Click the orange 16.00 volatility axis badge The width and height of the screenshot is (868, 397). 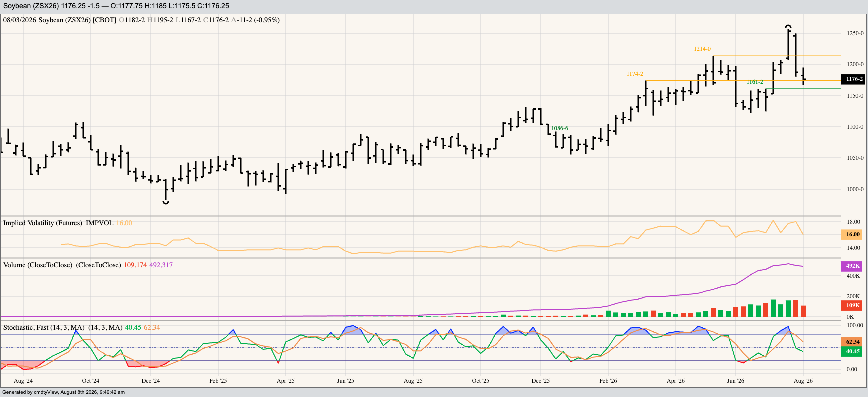[x=853, y=234]
